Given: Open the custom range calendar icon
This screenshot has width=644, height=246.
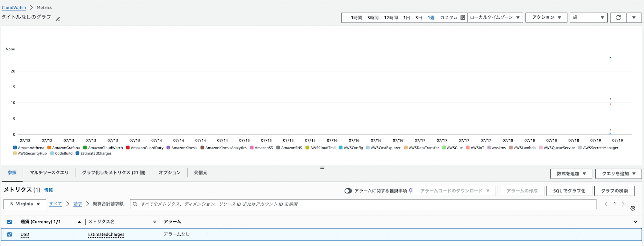Looking at the screenshot, I should pos(463,18).
